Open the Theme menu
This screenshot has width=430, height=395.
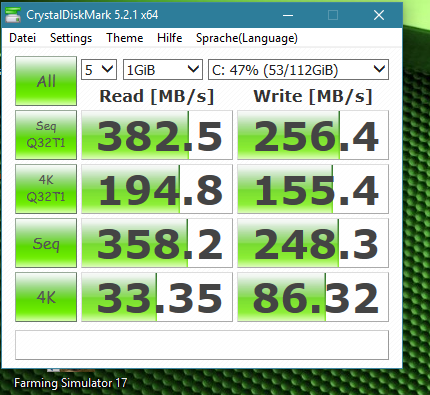tap(125, 38)
